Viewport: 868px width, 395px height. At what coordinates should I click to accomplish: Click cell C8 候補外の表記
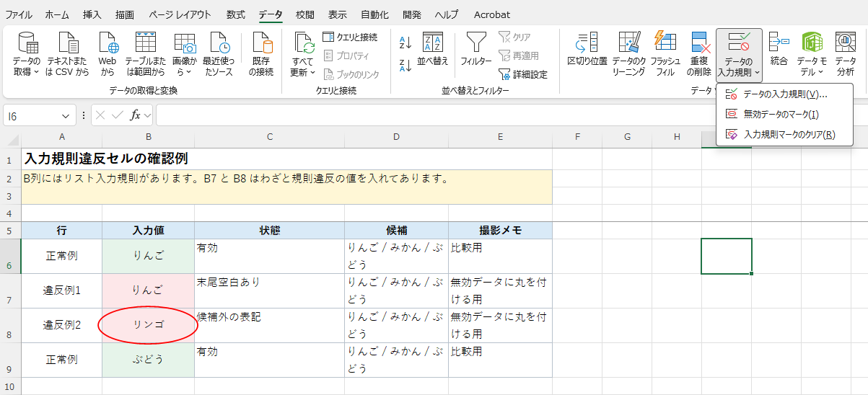(x=269, y=325)
